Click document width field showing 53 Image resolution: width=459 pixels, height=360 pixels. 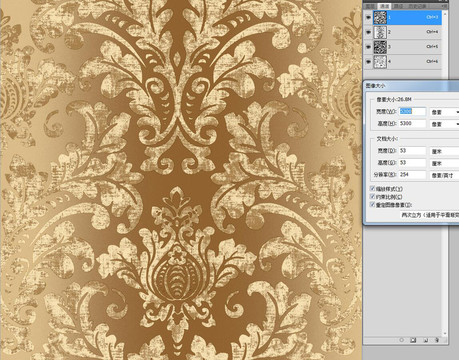[412, 151]
